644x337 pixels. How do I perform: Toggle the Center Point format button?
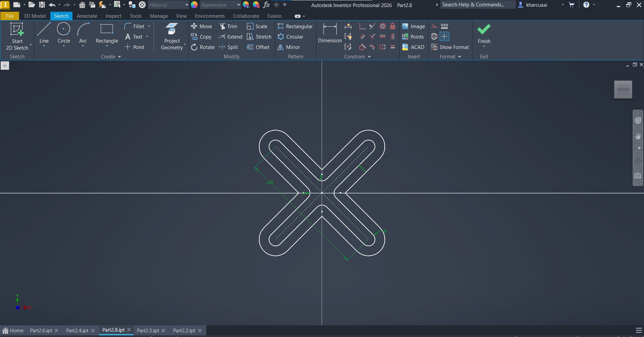444,37
